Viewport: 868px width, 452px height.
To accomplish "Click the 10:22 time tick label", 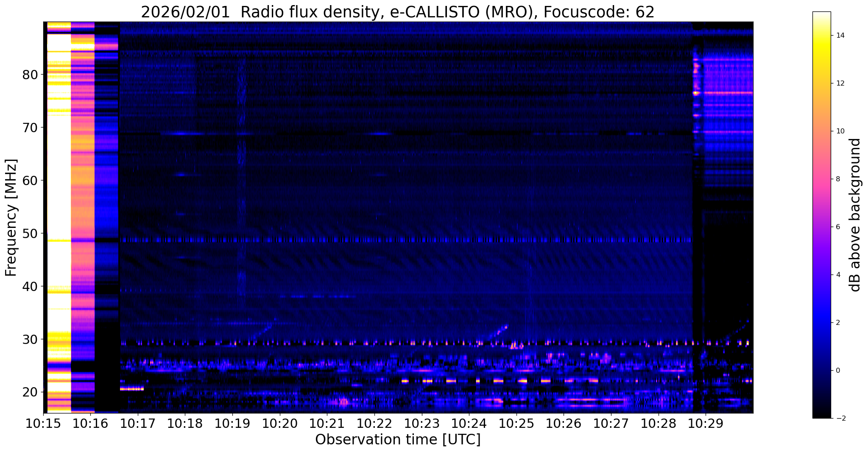I will pyautogui.click(x=374, y=424).
